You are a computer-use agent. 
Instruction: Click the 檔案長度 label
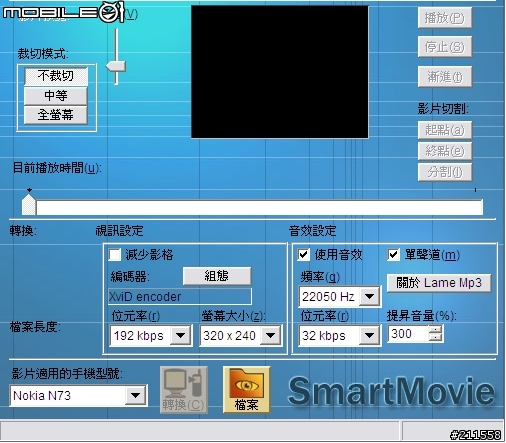point(35,327)
